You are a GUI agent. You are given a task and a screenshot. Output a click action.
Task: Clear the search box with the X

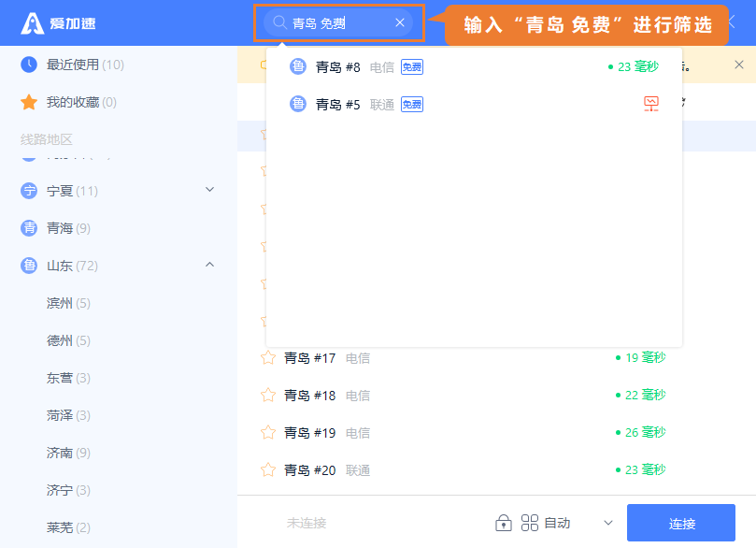click(x=400, y=22)
